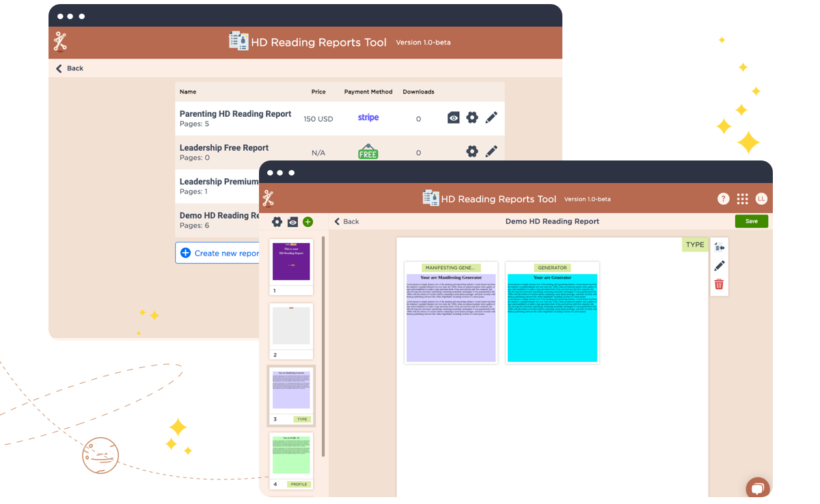This screenshot has height=504, width=820.
Task: Add a new page with the plus icon
Action: click(x=307, y=222)
